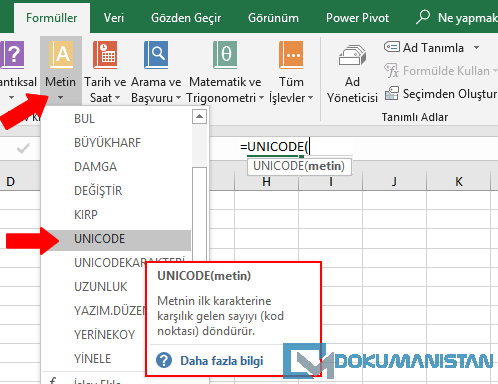Switch to the Görünüm tab
498x384 pixels.
coord(273,18)
